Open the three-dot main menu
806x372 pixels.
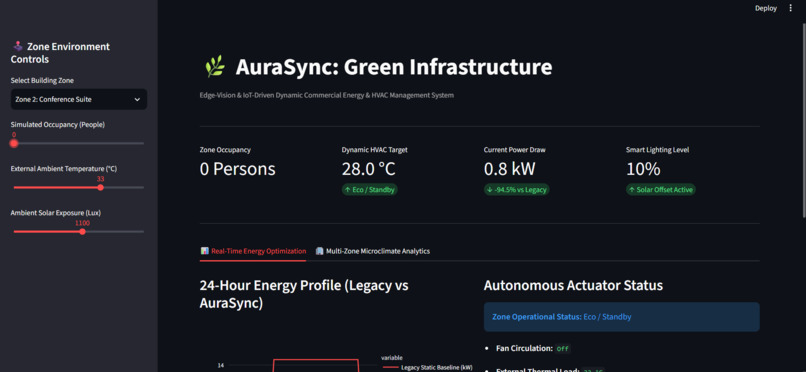tap(790, 8)
